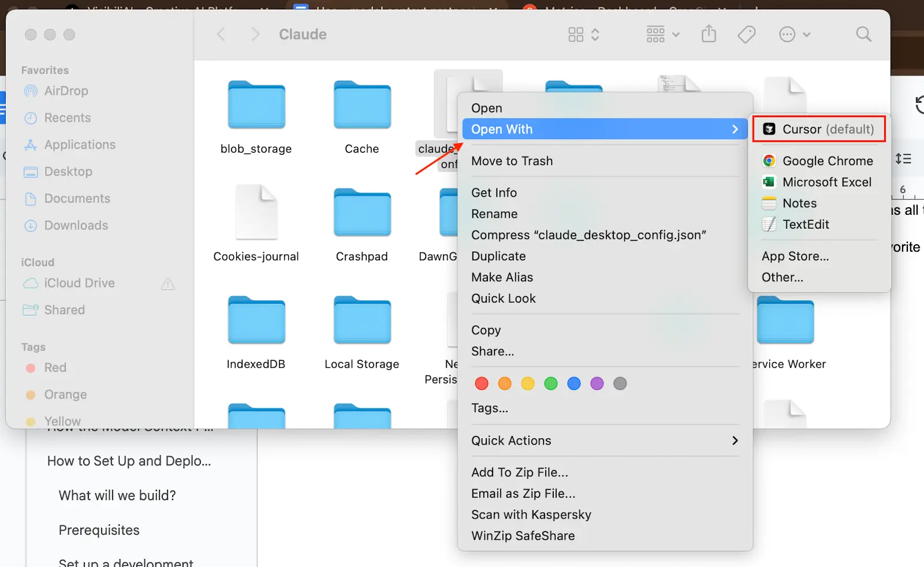Click Move to Trash
The image size is (924, 567).
tap(605, 161)
